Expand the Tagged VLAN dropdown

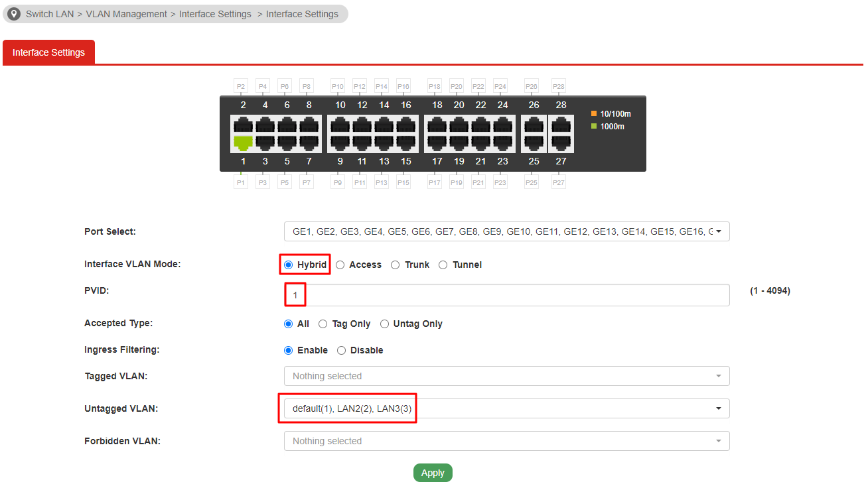point(506,376)
